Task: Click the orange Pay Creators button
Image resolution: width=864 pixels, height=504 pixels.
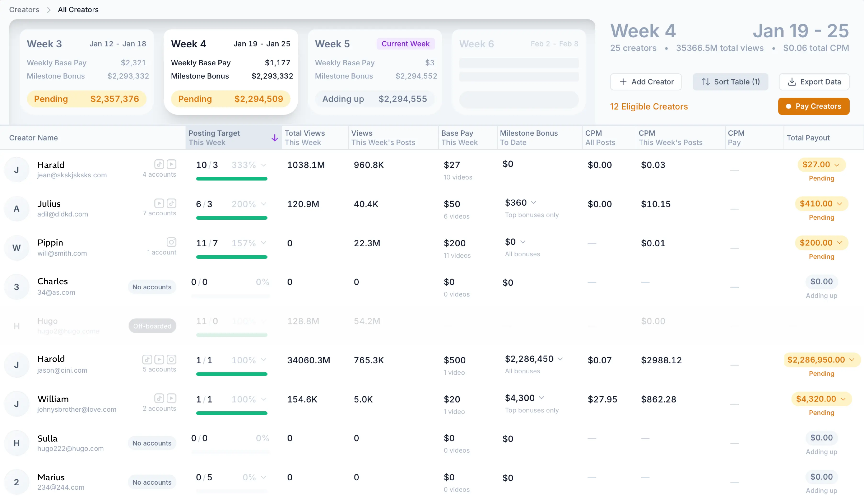Action: click(x=813, y=106)
